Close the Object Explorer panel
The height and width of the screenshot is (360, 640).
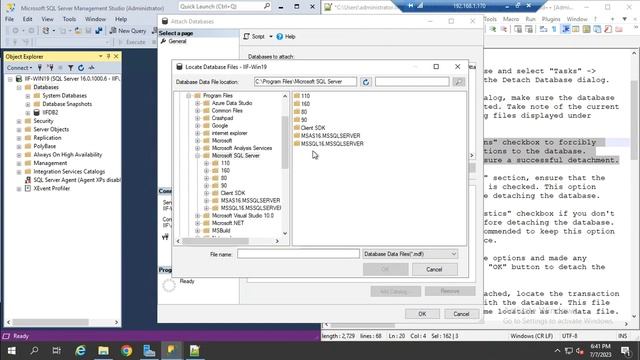tap(116, 56)
